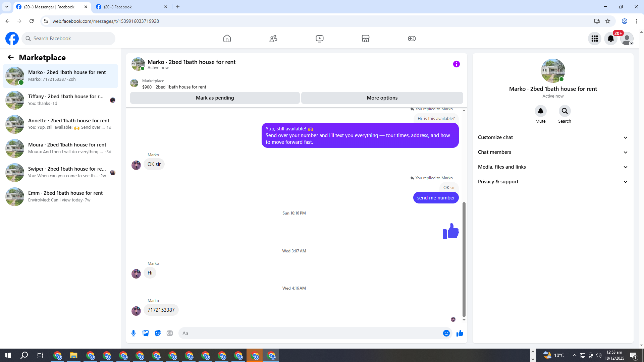Viewport: 644px width, 362px height.
Task: Switch to the second Facebook browser tab
Action: tap(131, 7)
